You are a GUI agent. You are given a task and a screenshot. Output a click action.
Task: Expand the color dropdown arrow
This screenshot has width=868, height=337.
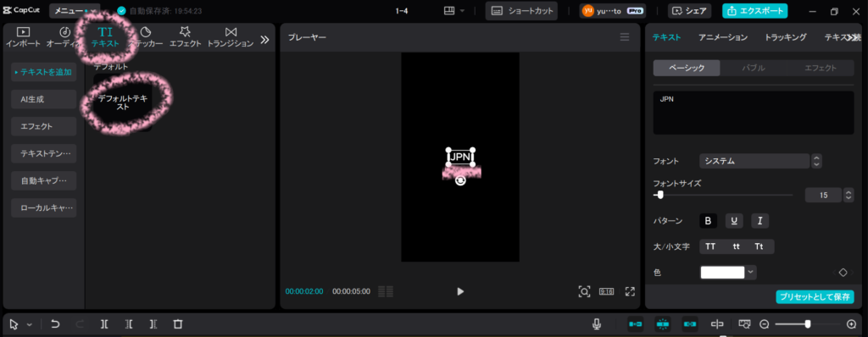coord(751,273)
